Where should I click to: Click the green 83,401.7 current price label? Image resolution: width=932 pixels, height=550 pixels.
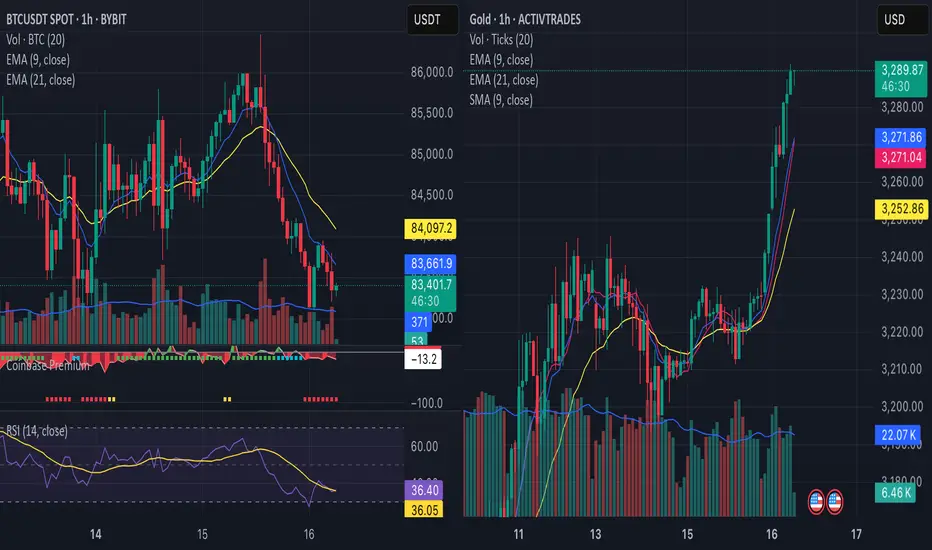coord(430,293)
